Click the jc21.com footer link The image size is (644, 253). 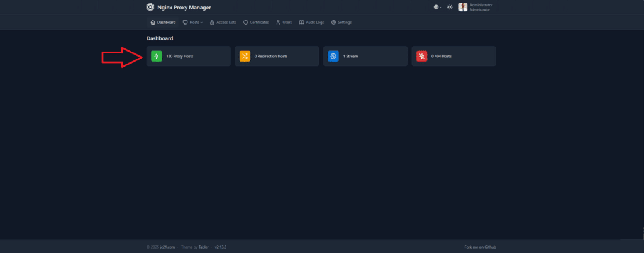[165, 247]
